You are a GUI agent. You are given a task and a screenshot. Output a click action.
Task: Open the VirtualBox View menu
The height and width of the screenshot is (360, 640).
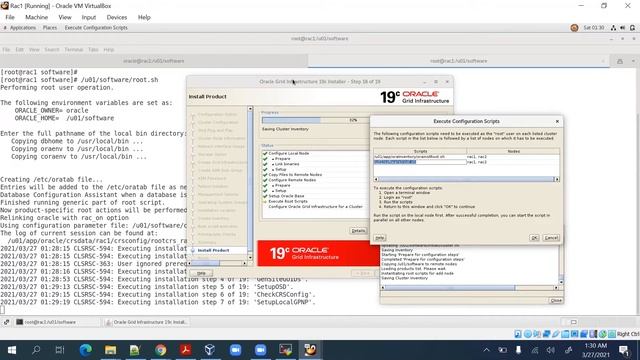pyautogui.click(x=64, y=17)
